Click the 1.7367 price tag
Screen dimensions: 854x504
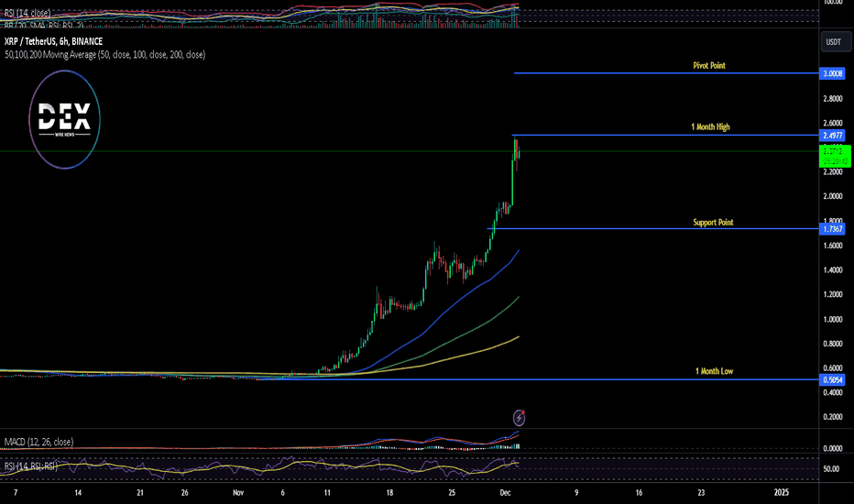pyautogui.click(x=832, y=229)
